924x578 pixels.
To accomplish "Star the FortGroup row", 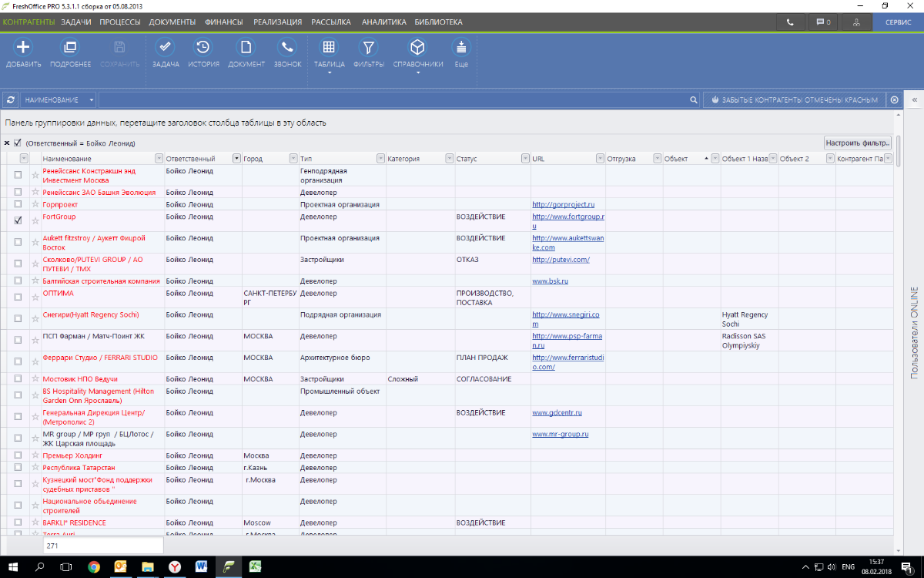I will (x=35, y=220).
